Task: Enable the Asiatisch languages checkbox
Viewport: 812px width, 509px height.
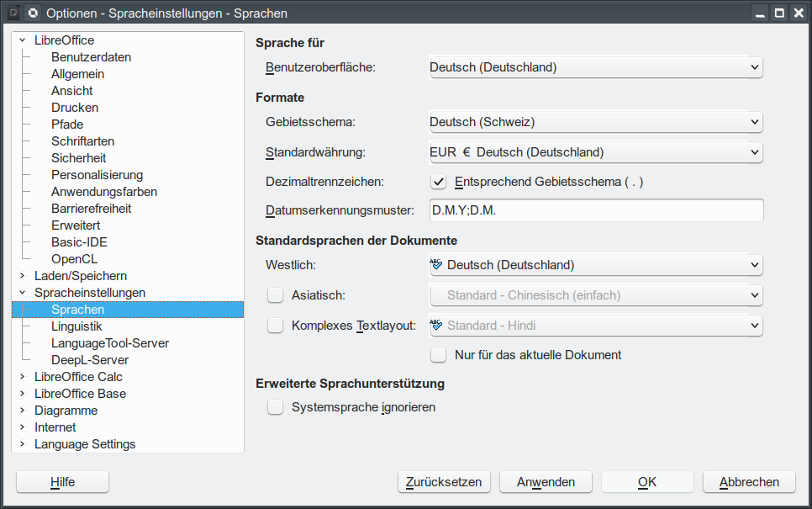Action: click(x=275, y=295)
